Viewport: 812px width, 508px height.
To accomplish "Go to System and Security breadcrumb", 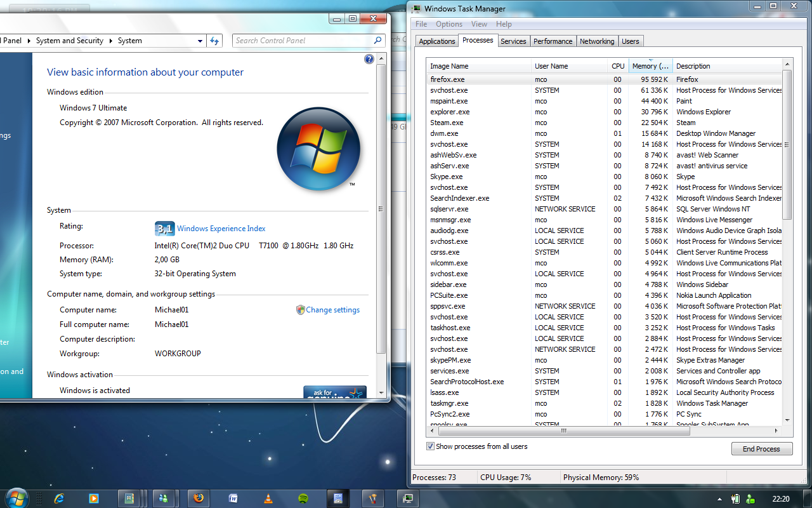I will pyautogui.click(x=70, y=41).
